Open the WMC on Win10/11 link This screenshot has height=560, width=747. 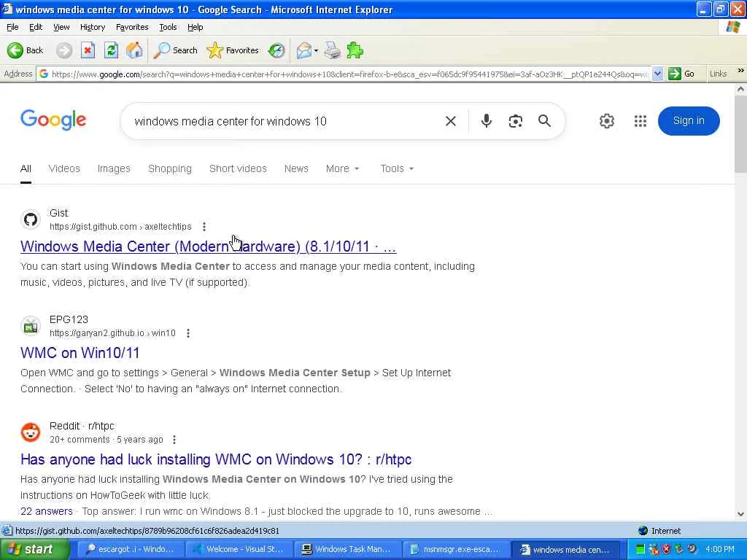[x=80, y=353]
